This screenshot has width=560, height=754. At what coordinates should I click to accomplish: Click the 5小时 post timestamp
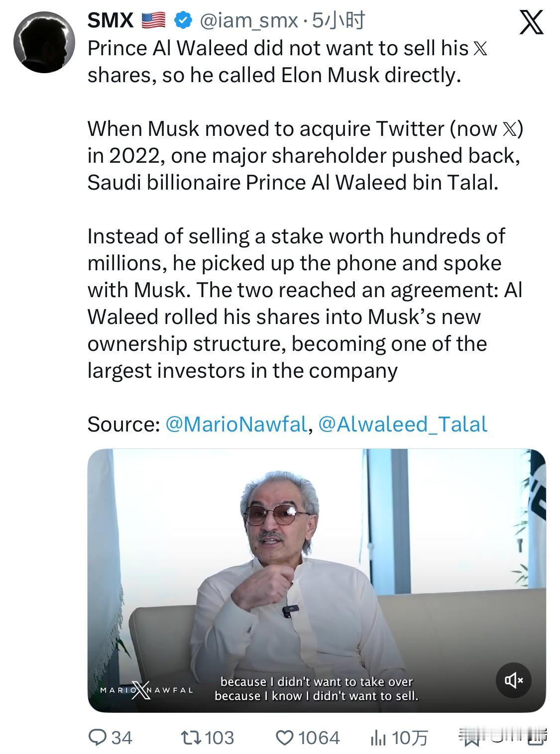(338, 20)
